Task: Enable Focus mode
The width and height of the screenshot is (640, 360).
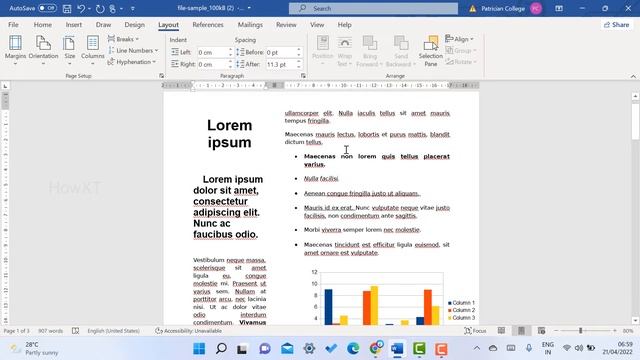Action: [x=475, y=331]
